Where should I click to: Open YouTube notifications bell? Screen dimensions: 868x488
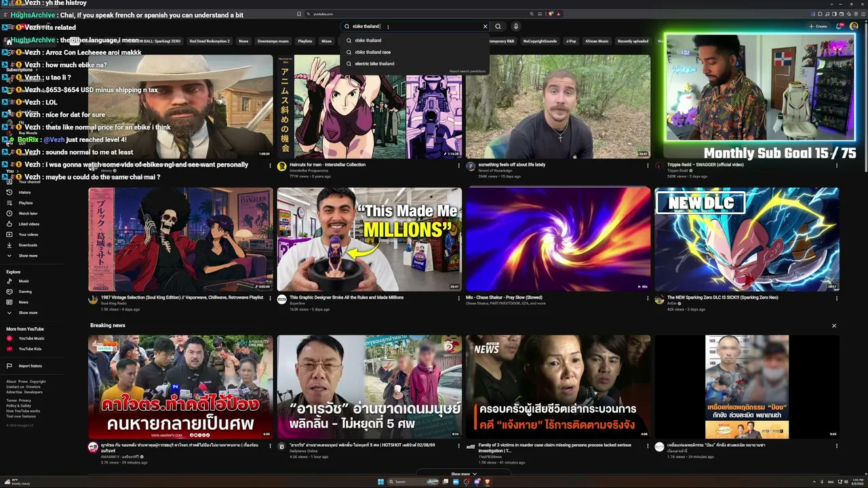839,26
